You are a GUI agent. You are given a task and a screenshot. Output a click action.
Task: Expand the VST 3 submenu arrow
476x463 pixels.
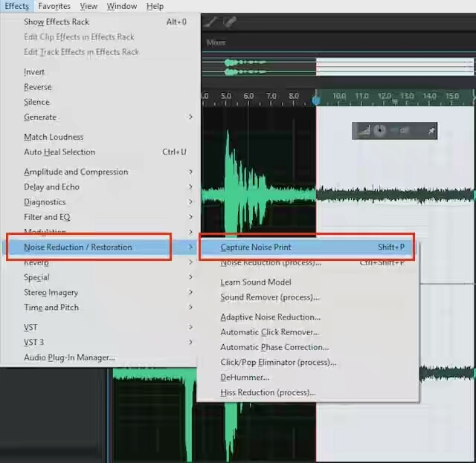(x=190, y=343)
